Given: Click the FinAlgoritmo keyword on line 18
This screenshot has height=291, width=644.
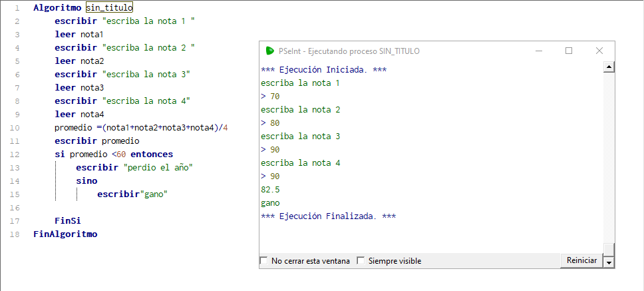Looking at the screenshot, I should pyautogui.click(x=65, y=234).
